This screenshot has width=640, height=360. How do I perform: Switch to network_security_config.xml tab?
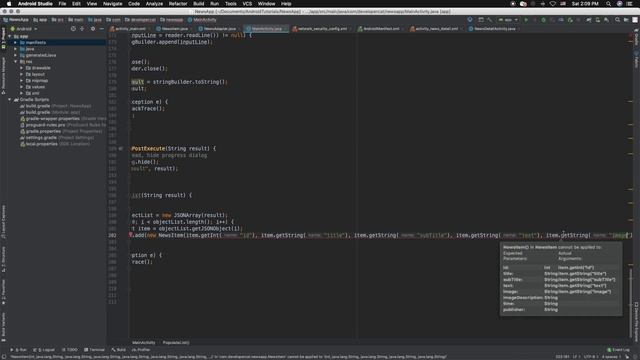pyautogui.click(x=322, y=29)
